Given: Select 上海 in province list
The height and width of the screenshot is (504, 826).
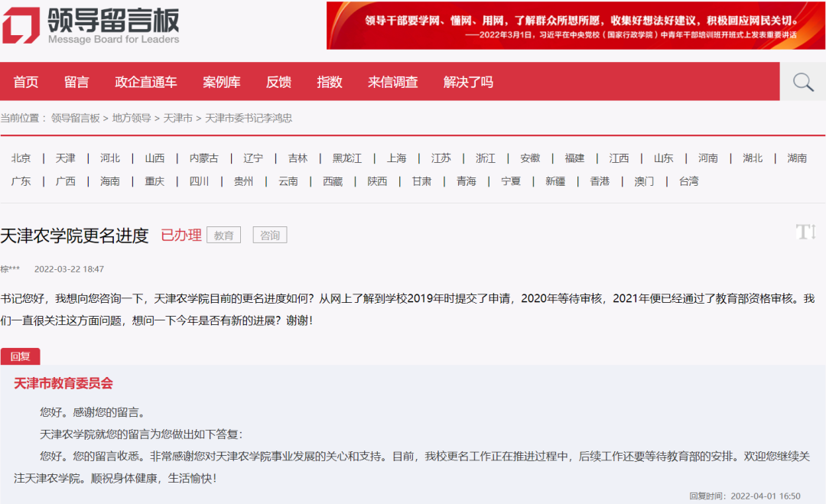Looking at the screenshot, I should point(397,158).
